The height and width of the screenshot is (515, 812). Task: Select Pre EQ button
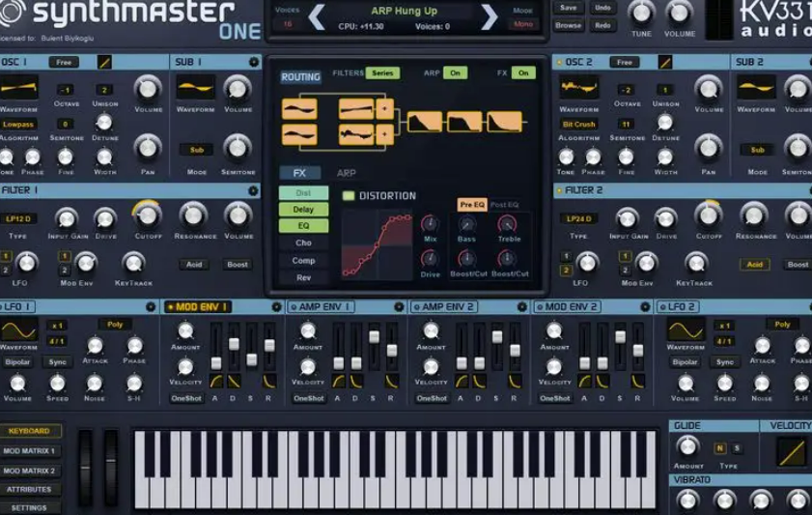pos(472,204)
